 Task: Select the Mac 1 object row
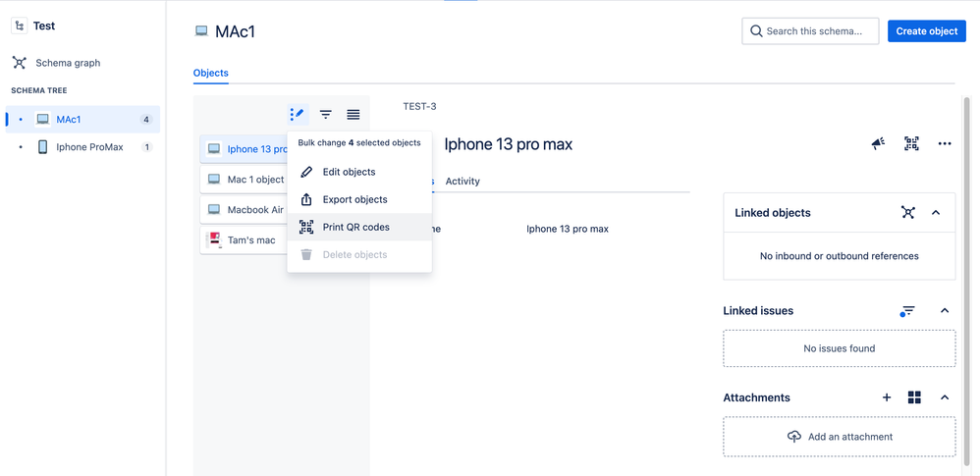coord(244,180)
